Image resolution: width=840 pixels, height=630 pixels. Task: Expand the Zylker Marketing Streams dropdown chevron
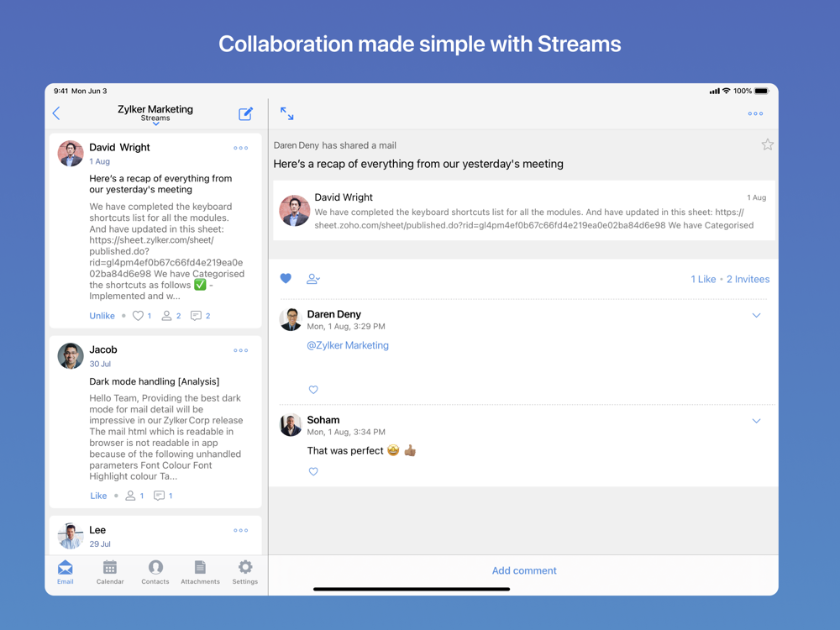pos(156,124)
